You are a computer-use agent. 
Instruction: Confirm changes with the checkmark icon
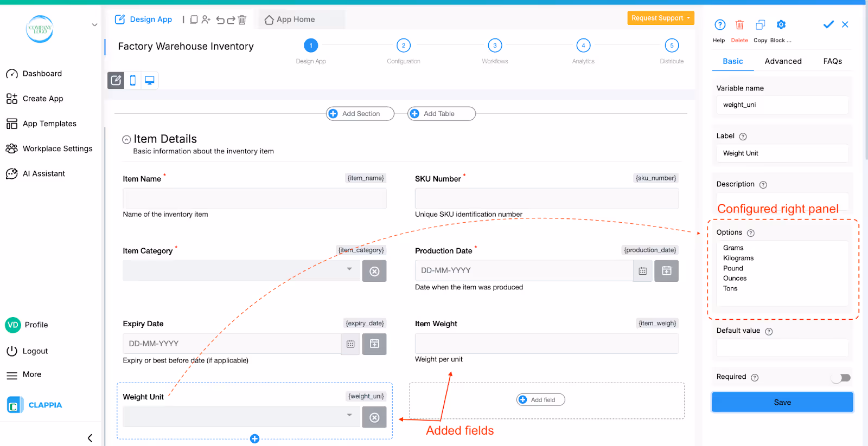pos(828,24)
